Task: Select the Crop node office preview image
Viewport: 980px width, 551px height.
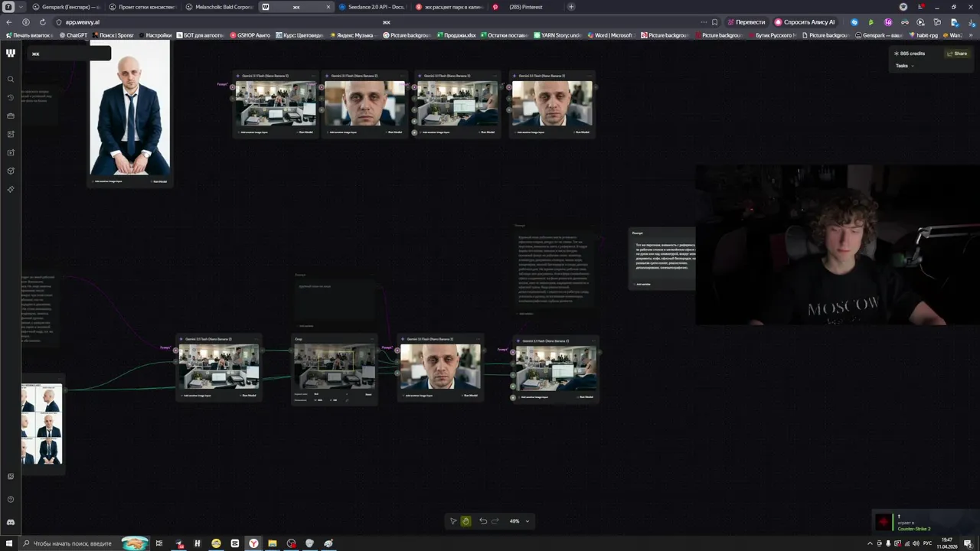Action: click(x=335, y=366)
